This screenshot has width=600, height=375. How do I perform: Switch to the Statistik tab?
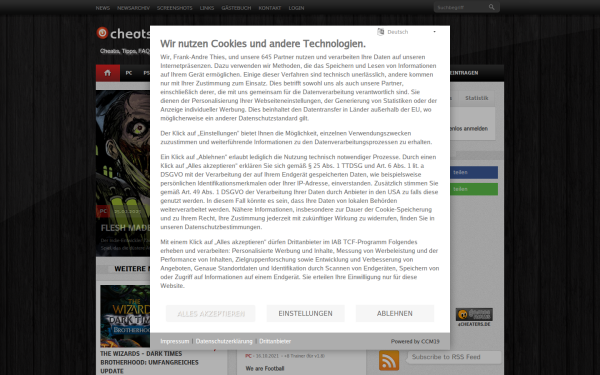coord(476,98)
